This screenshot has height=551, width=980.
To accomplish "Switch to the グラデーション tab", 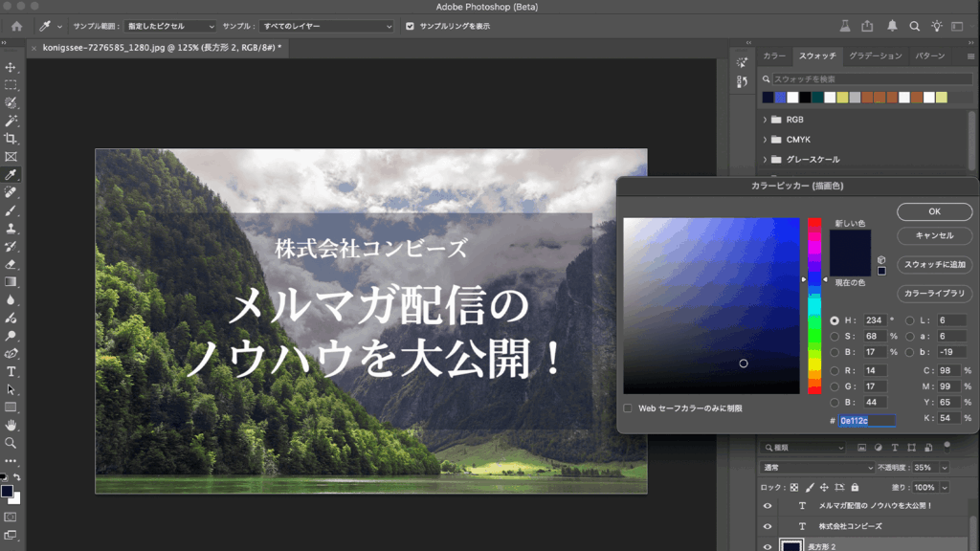I will 875,55.
